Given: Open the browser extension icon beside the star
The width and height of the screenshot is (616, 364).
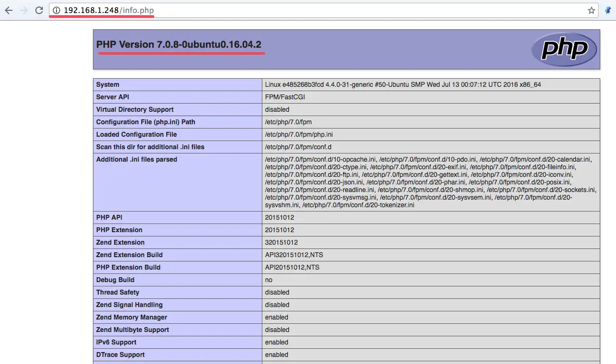Looking at the screenshot, I should 608,10.
